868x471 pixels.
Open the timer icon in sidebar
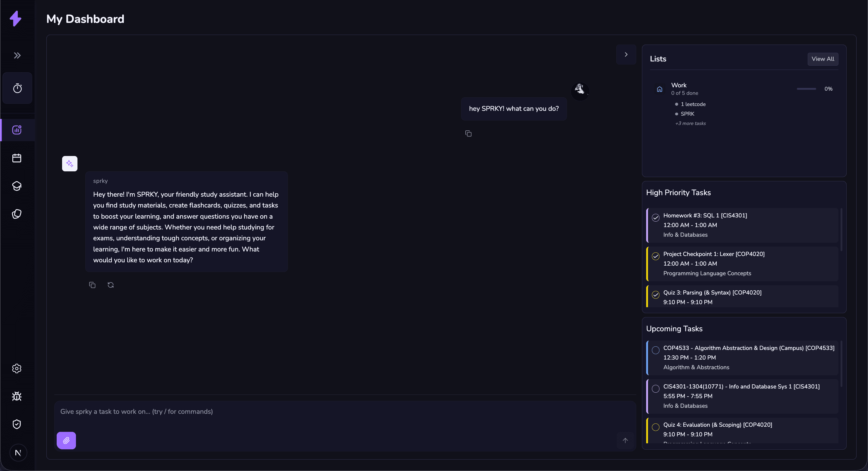click(x=17, y=88)
